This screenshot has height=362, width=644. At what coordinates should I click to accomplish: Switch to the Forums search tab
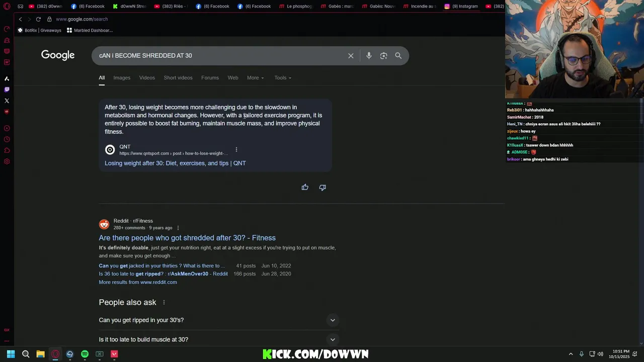pos(210,78)
